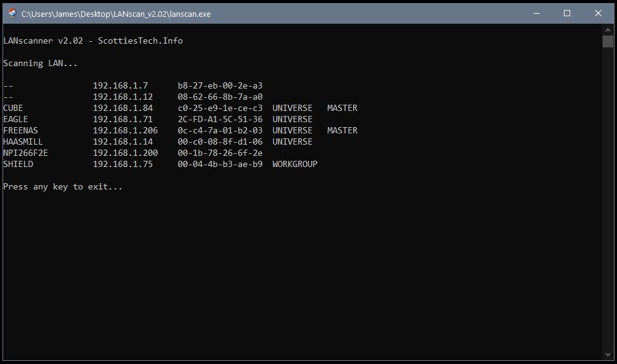Click IP address 192.168.1.12
Screen dimensions: 617x364
(x=123, y=97)
